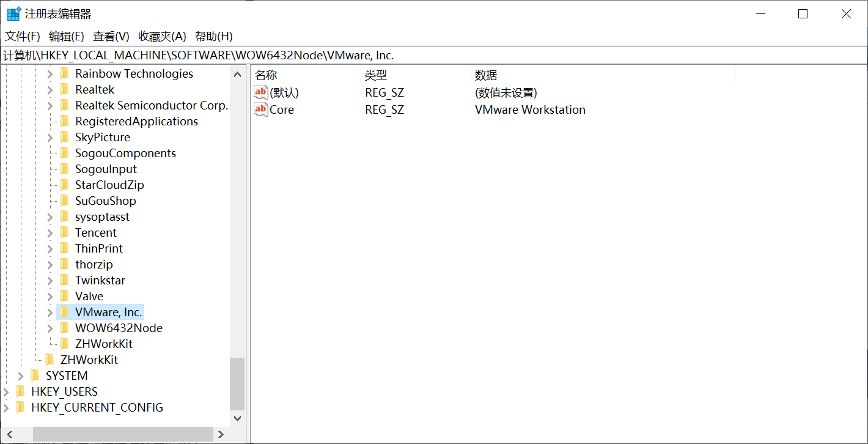Click the tree scrollbar up arrow
The image size is (868, 444).
(x=237, y=74)
